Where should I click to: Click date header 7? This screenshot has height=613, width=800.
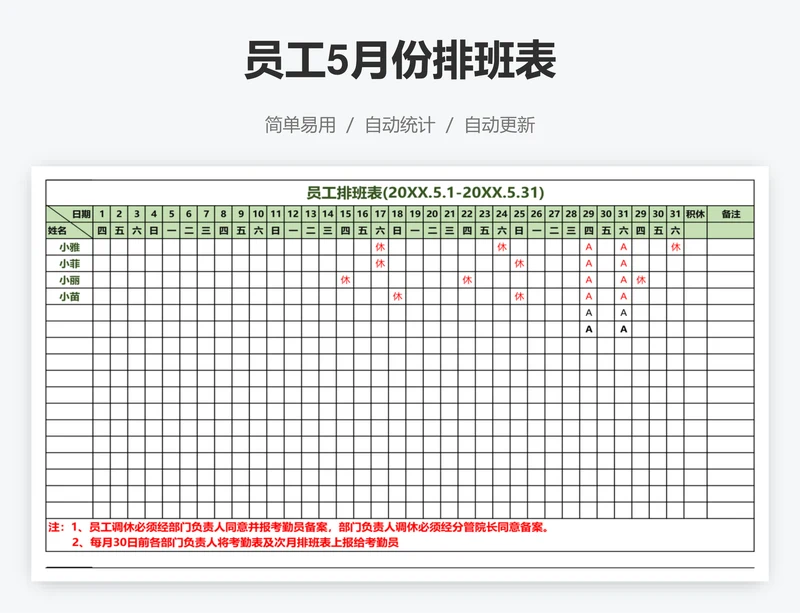(x=206, y=214)
